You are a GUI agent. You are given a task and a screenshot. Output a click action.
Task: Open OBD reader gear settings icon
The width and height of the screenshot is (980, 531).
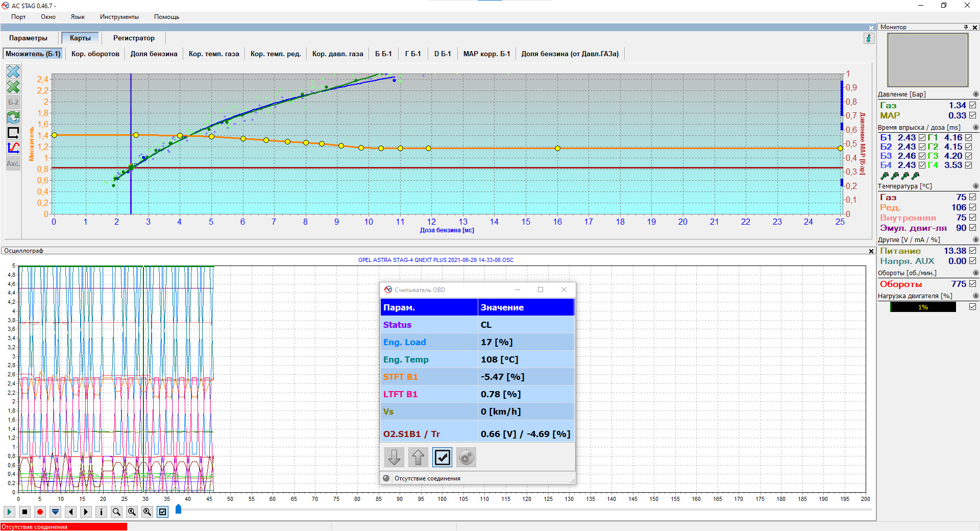coord(466,457)
